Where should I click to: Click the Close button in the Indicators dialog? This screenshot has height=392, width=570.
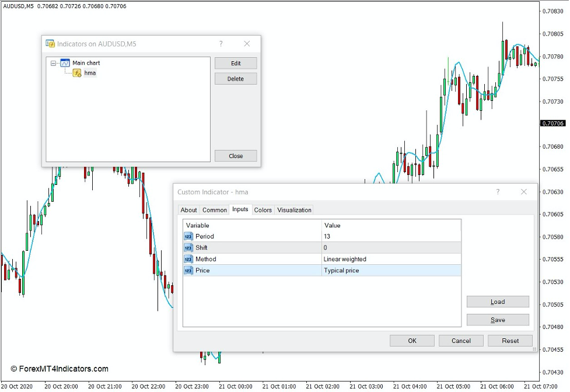click(x=236, y=156)
